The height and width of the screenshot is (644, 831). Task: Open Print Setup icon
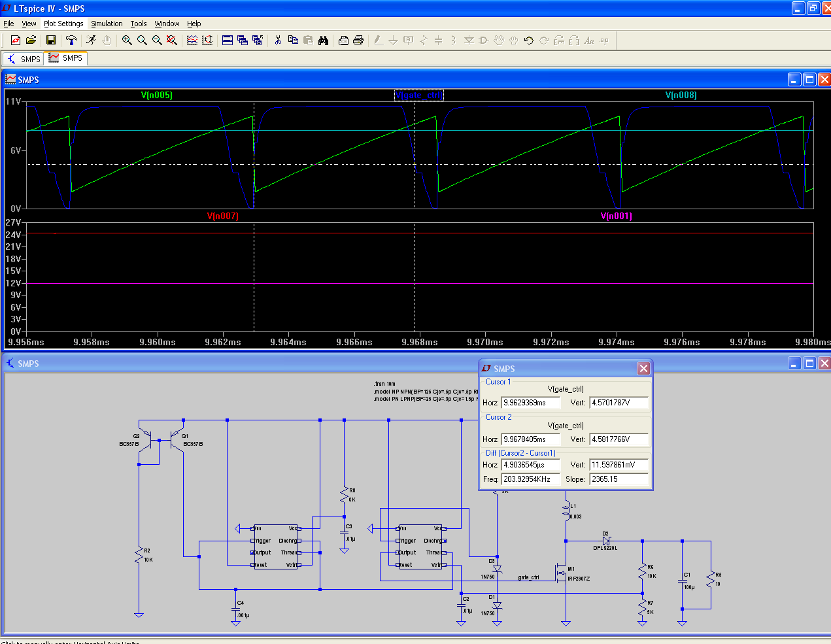tap(343, 41)
